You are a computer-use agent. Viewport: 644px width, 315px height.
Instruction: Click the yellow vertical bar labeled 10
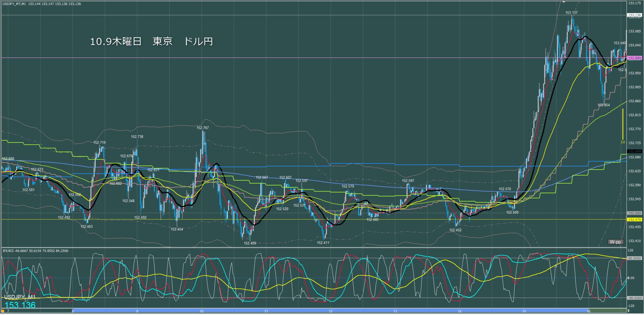pyautogui.click(x=622, y=124)
